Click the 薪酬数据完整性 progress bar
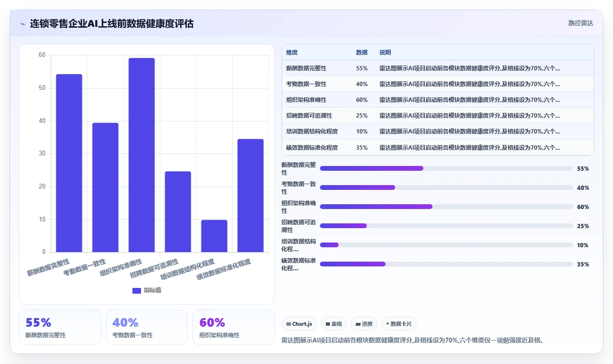The width and height of the screenshot is (613, 364). tap(446, 168)
